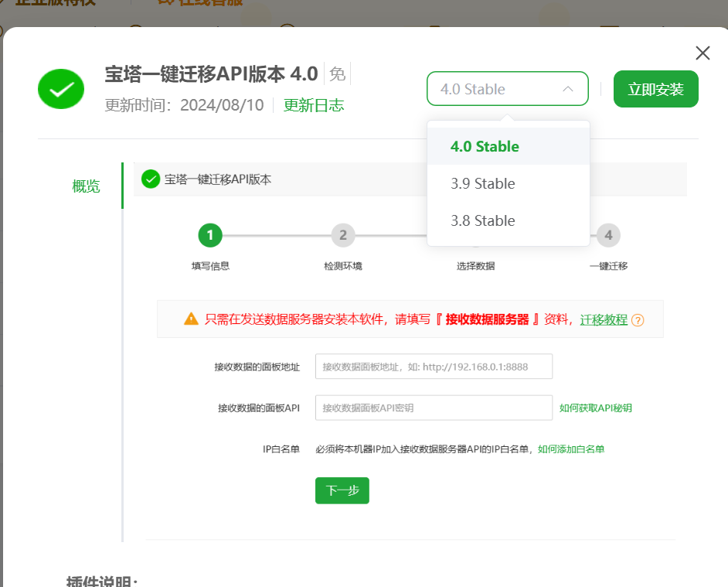Open the 更新日志 changelog link
Image resolution: width=728 pixels, height=587 pixels.
314,104
